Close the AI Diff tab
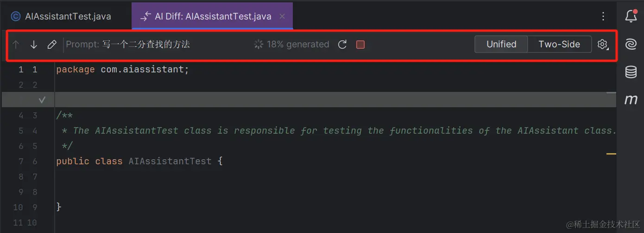 click(x=282, y=16)
